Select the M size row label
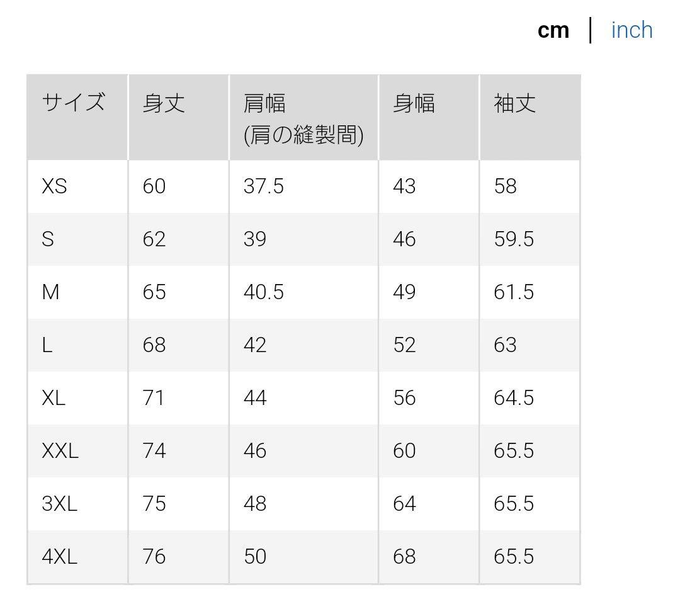Viewport: 680px width, 616px height. (x=50, y=292)
